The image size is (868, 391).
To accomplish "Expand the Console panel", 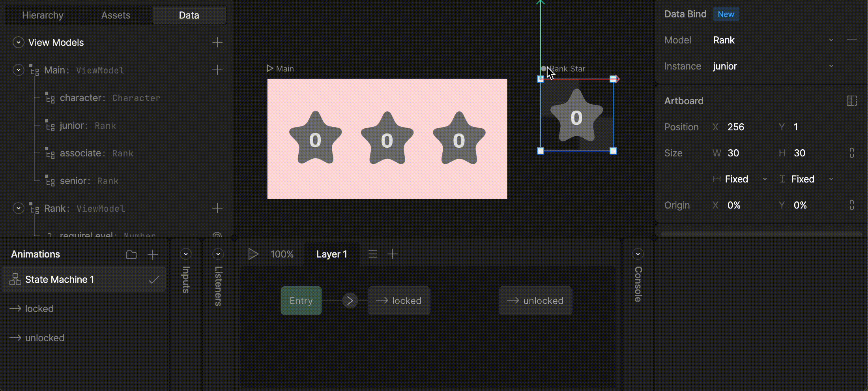I will pos(638,254).
